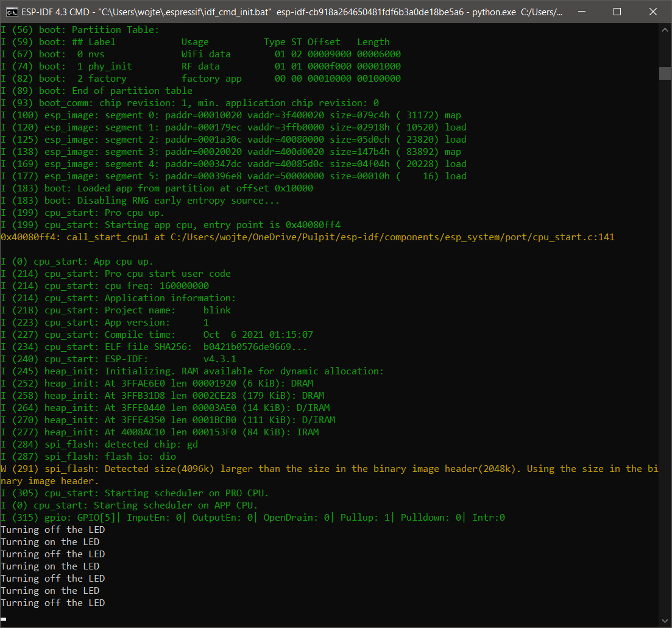Click the 'boot: Partition Table:' line

80,30
